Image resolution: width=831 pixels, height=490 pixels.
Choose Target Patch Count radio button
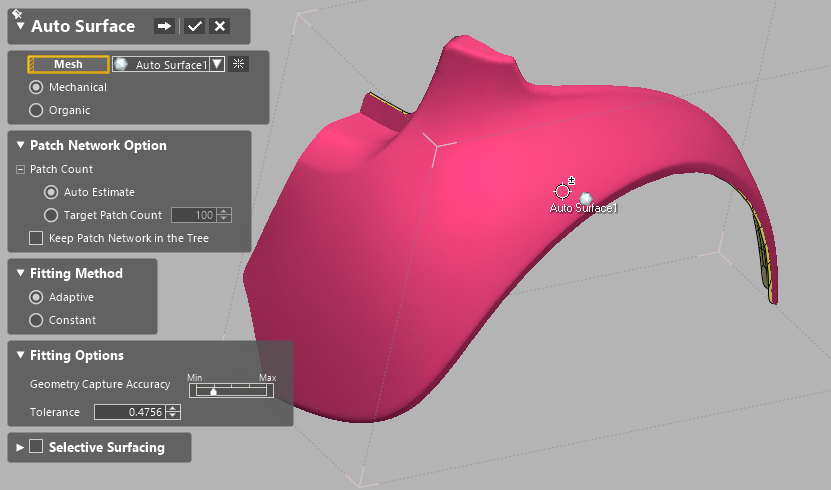[51, 215]
